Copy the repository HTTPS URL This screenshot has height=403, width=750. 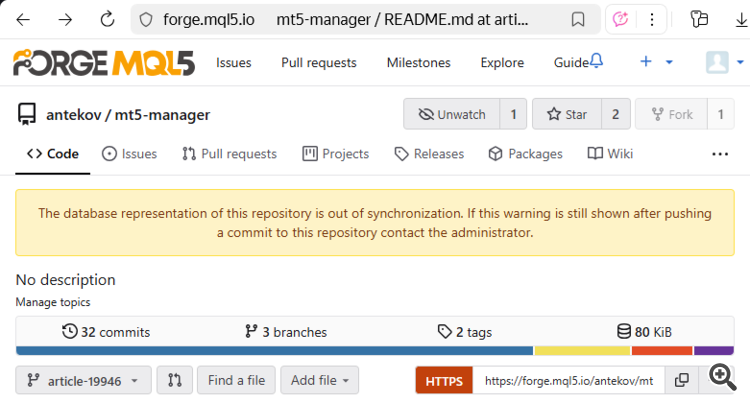pyautogui.click(x=682, y=380)
